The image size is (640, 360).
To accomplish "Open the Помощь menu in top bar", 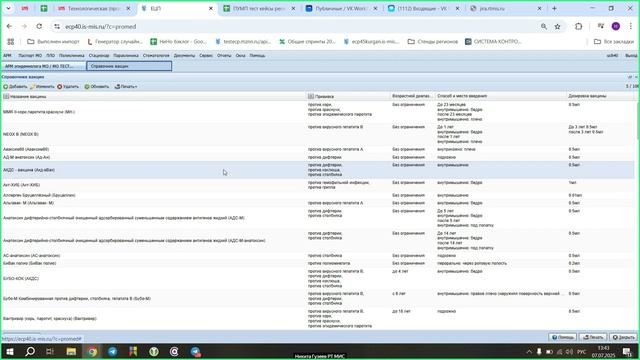I will pos(257,56).
